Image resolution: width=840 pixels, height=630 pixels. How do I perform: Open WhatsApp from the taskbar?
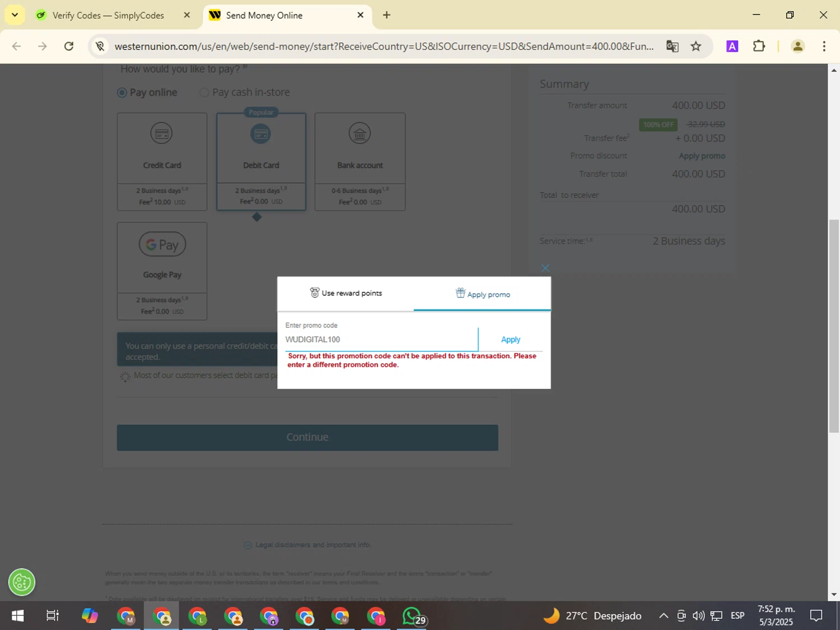coord(413,616)
